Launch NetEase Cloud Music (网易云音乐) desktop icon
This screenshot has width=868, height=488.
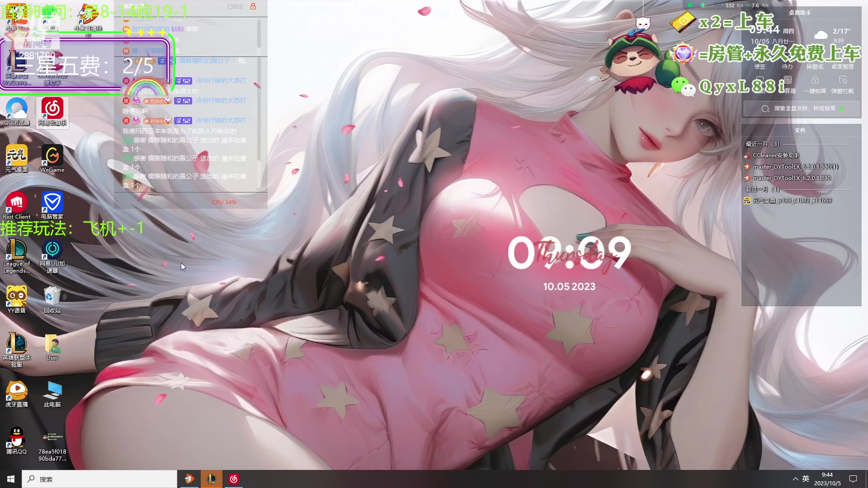coord(52,109)
